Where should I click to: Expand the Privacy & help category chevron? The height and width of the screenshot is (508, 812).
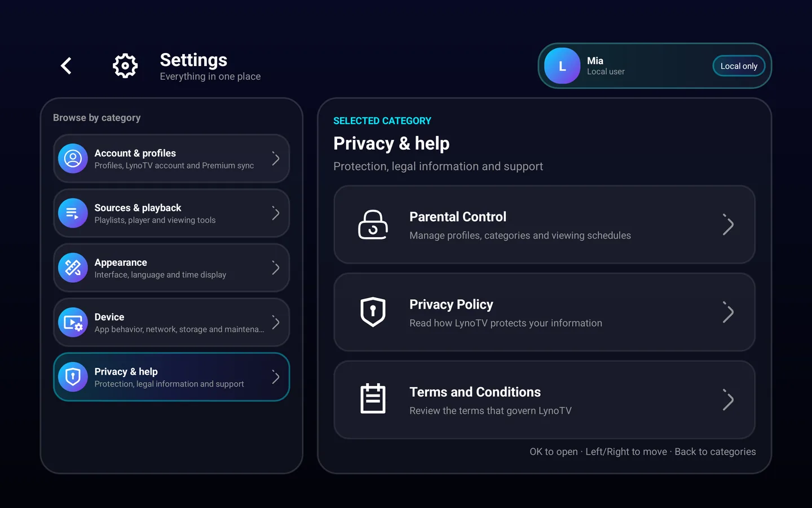275,377
